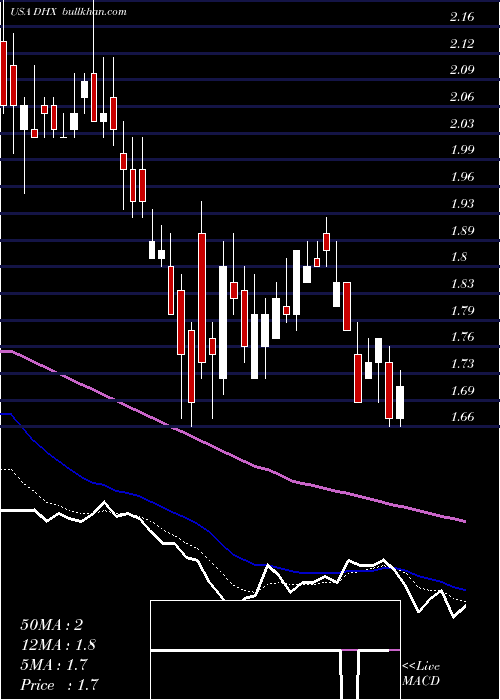Select the 1.83 price axis value

[462, 284]
